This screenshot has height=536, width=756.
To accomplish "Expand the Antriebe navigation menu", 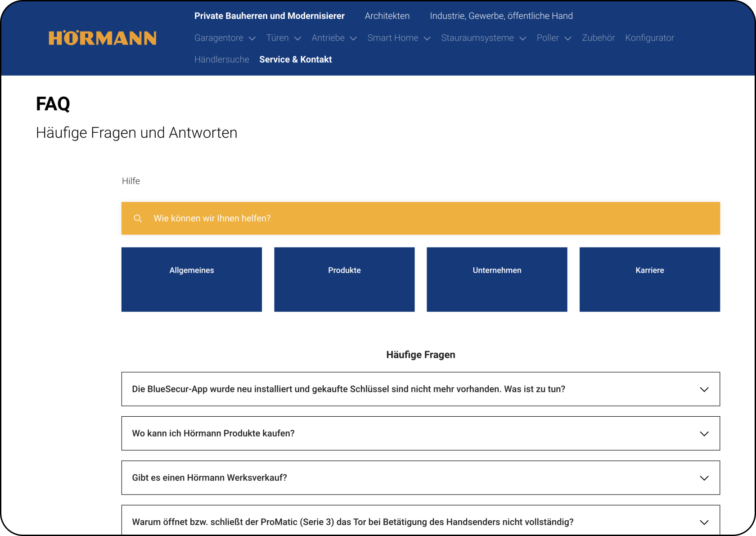I will [334, 38].
